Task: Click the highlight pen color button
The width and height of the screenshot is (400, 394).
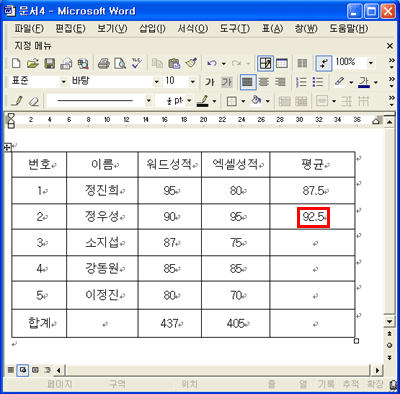Action: coord(339,82)
